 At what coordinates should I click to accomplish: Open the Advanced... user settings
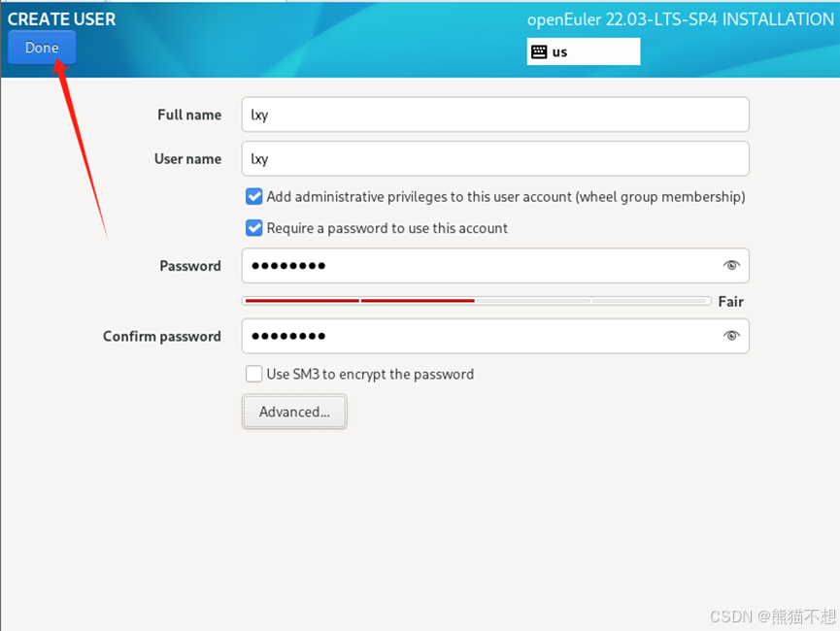294,412
